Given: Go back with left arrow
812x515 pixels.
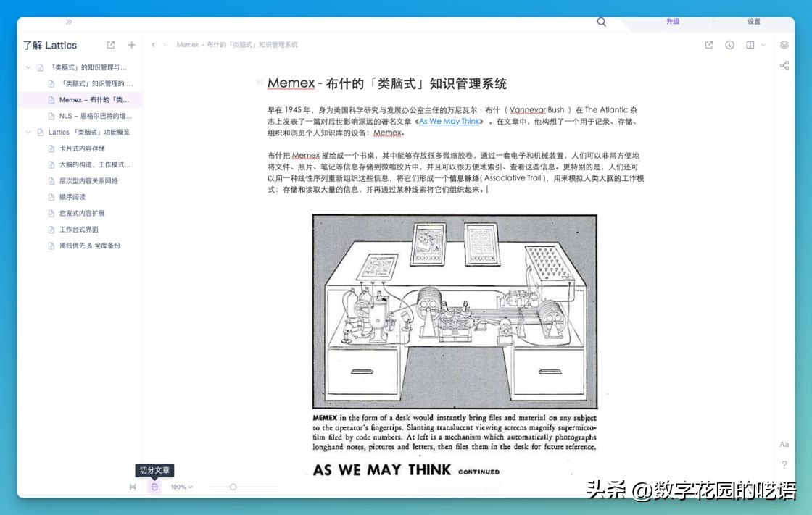Looking at the screenshot, I should (153, 45).
